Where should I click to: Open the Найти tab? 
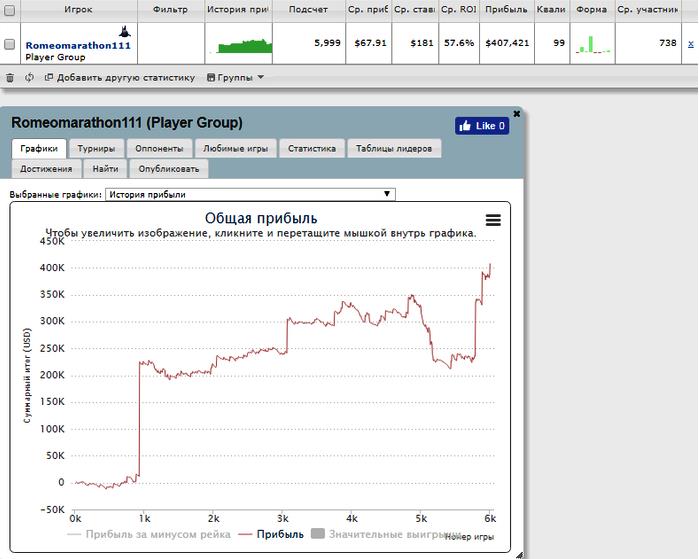click(x=106, y=169)
